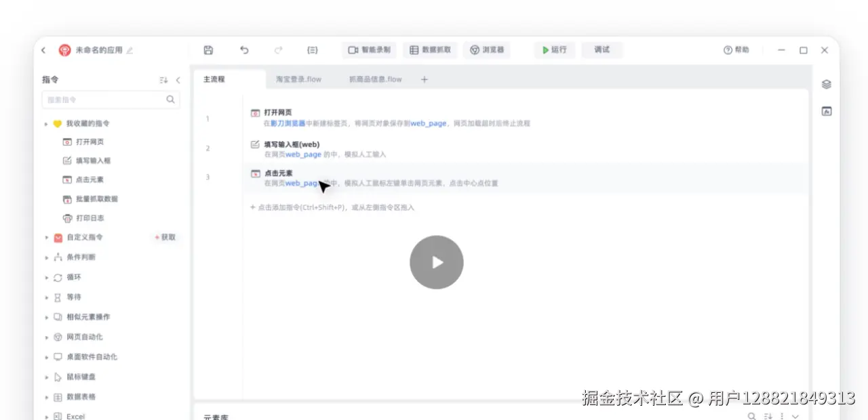Go back using the top-left arrow

click(x=43, y=50)
